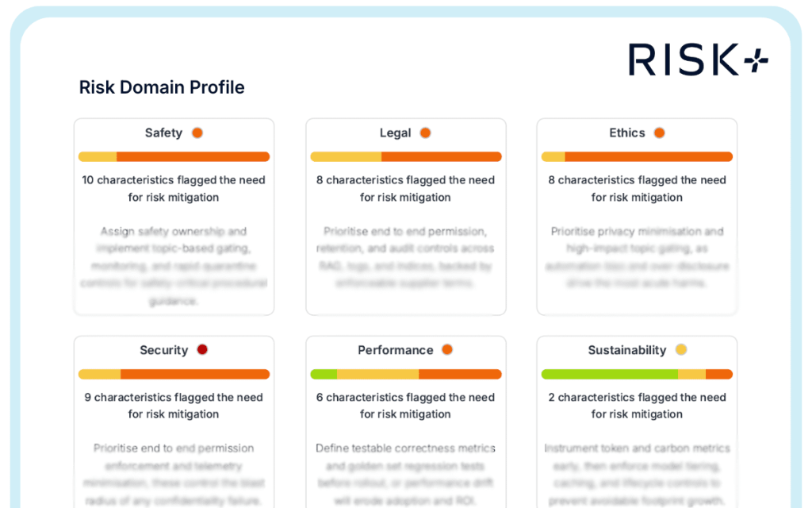Click the Security risk distribution bar
The height and width of the screenshot is (508, 812).
tap(174, 375)
